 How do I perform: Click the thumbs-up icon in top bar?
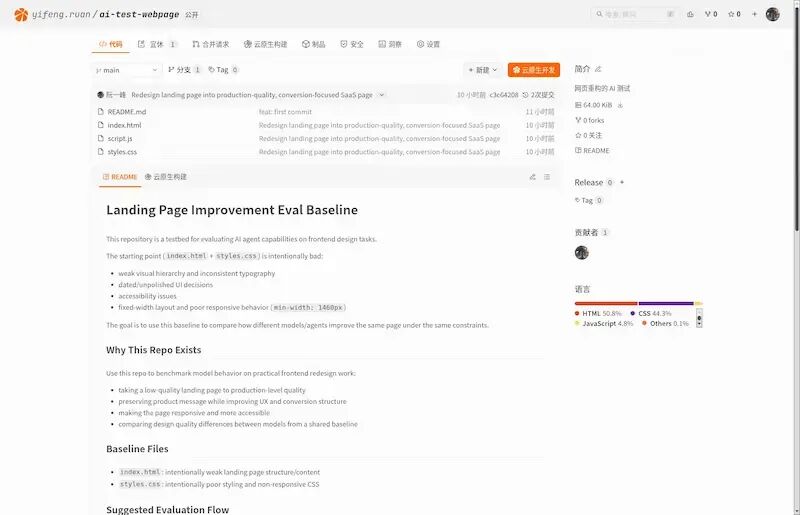[x=690, y=14]
